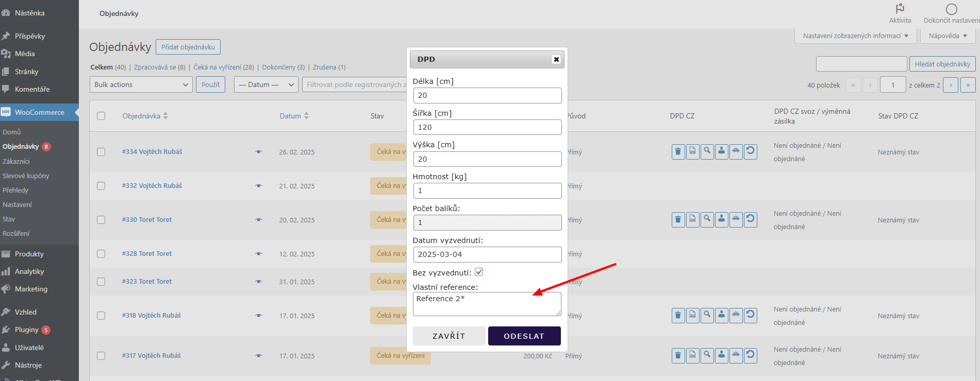The image size is (980, 381).
Task: Click the ZAVŘÍT button
Action: coord(449,336)
